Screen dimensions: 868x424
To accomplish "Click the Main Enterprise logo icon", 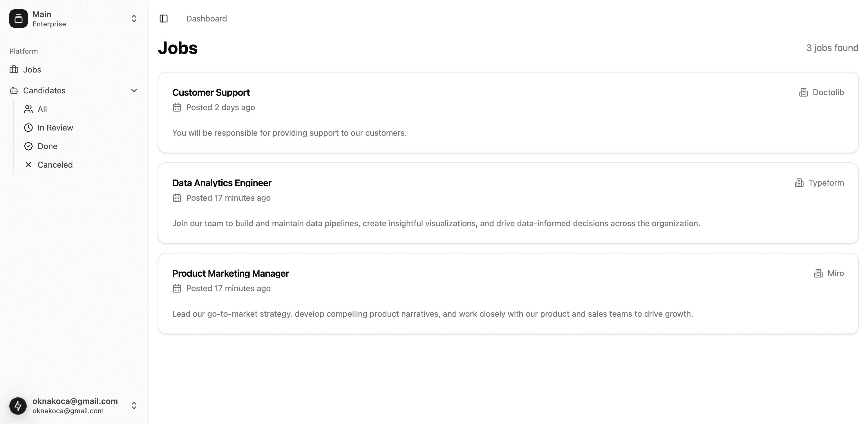I will click(x=19, y=19).
